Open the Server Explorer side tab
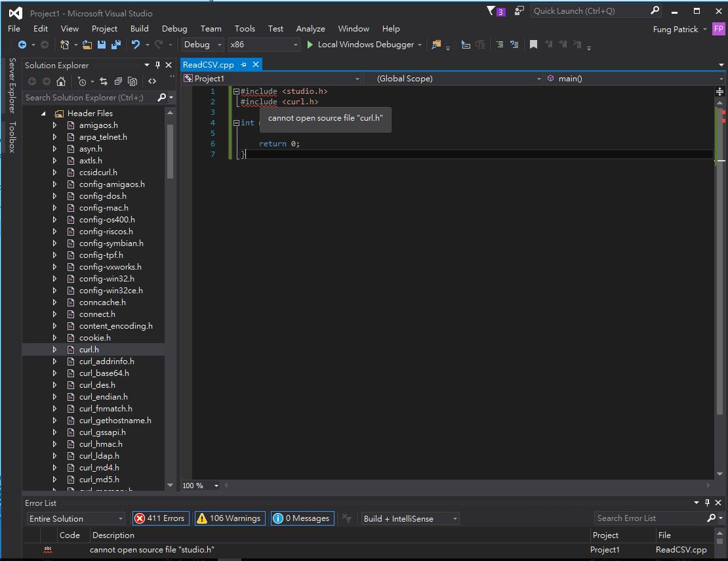This screenshot has width=728, height=561. (12, 86)
